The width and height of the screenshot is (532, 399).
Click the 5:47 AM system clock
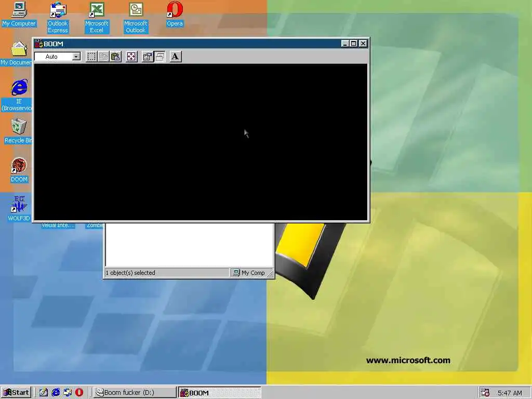510,393
